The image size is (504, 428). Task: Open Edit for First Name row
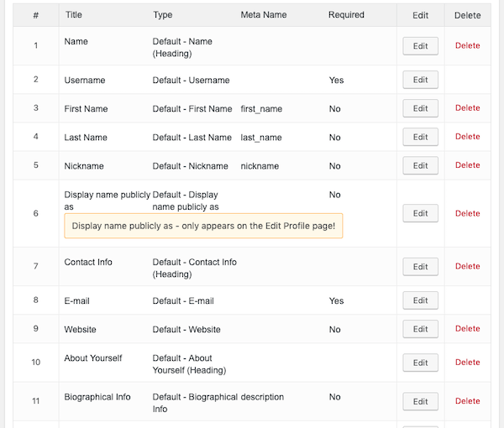tap(420, 108)
